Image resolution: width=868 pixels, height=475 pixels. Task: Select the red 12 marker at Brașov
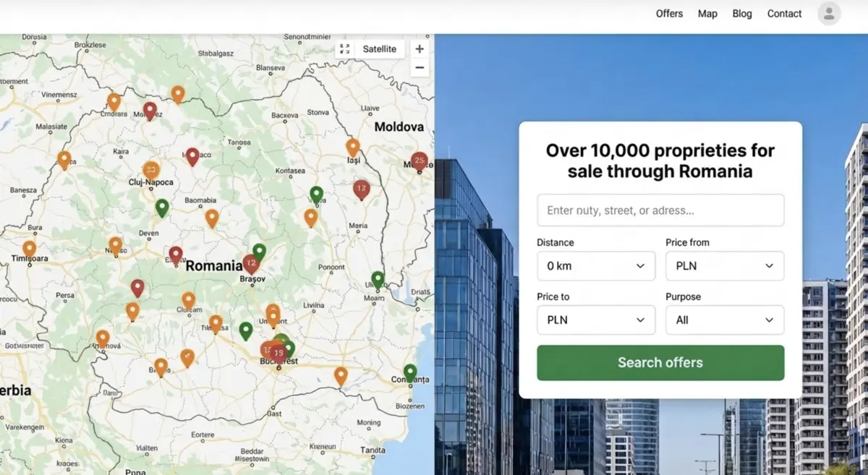(251, 264)
